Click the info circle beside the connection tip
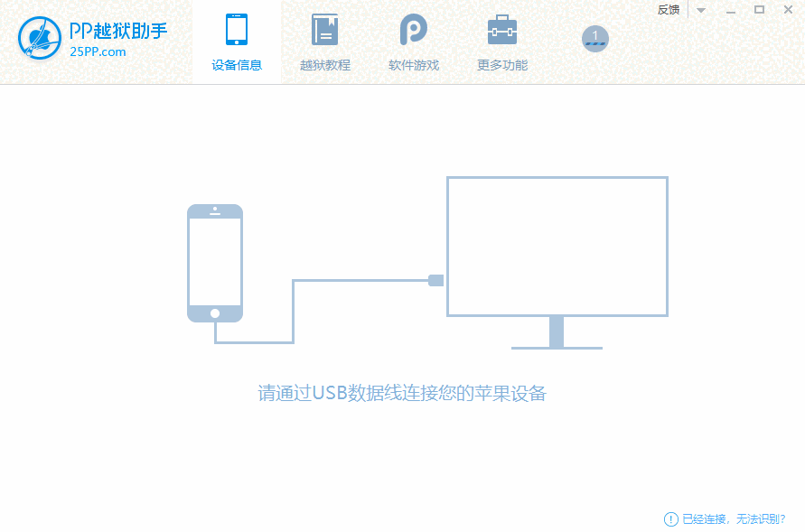This screenshot has width=805, height=532. coord(670,519)
